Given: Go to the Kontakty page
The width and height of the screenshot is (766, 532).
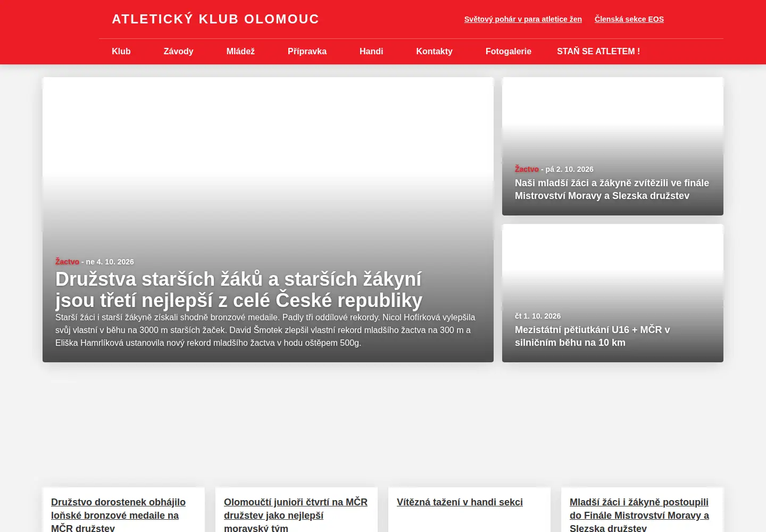Looking at the screenshot, I should 434,52.
